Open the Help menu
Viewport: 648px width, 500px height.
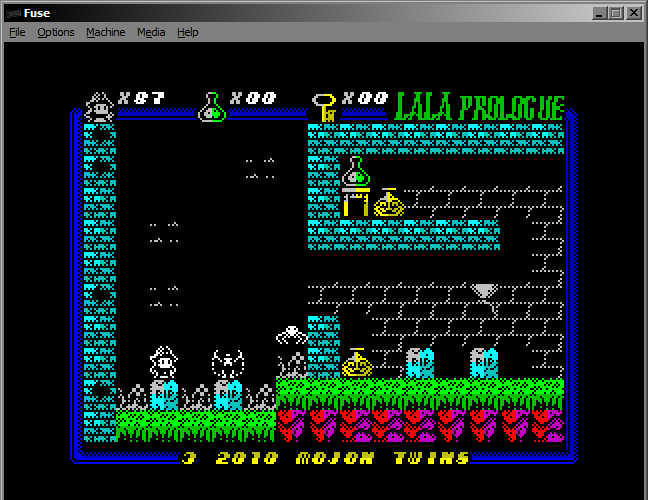pyautogui.click(x=188, y=32)
